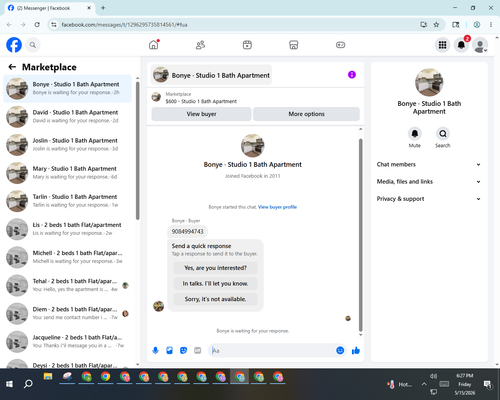
Task: Open the emoji picker smiley
Action: click(x=340, y=350)
